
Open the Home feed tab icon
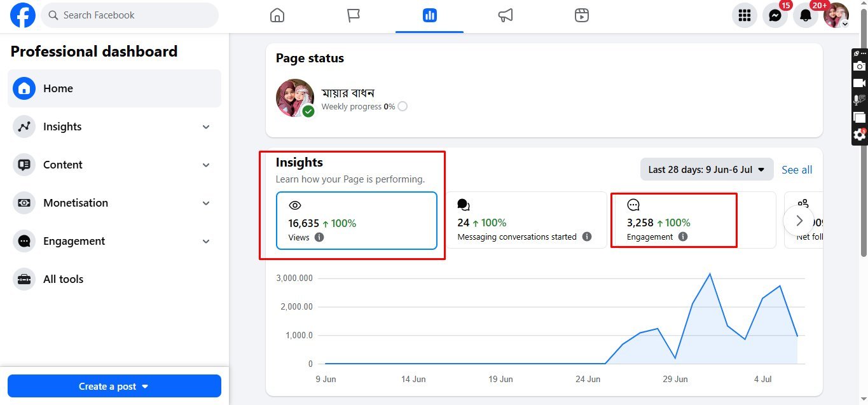[x=277, y=15]
